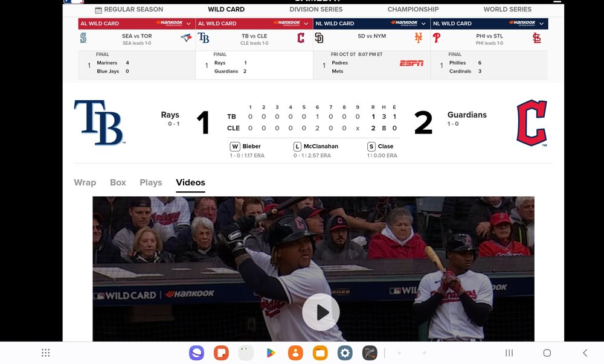Click the ESPN broadcast logo
Viewport: 604px width, 364px height.
click(411, 63)
